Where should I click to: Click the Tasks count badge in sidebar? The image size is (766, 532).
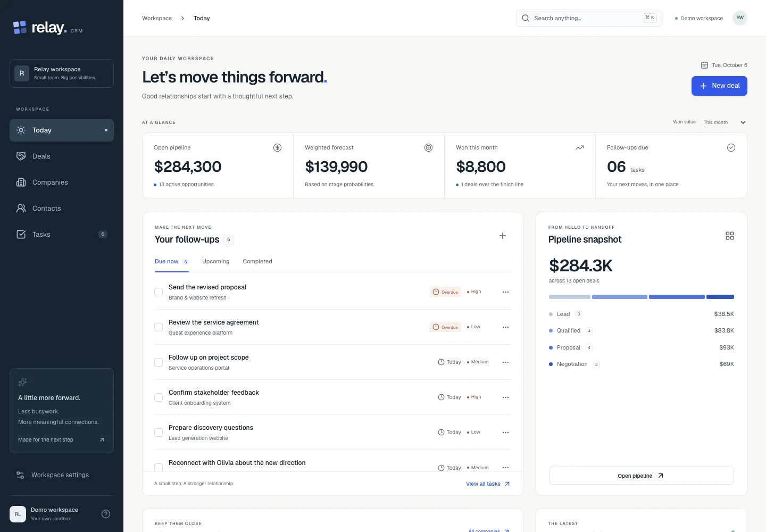pos(103,235)
